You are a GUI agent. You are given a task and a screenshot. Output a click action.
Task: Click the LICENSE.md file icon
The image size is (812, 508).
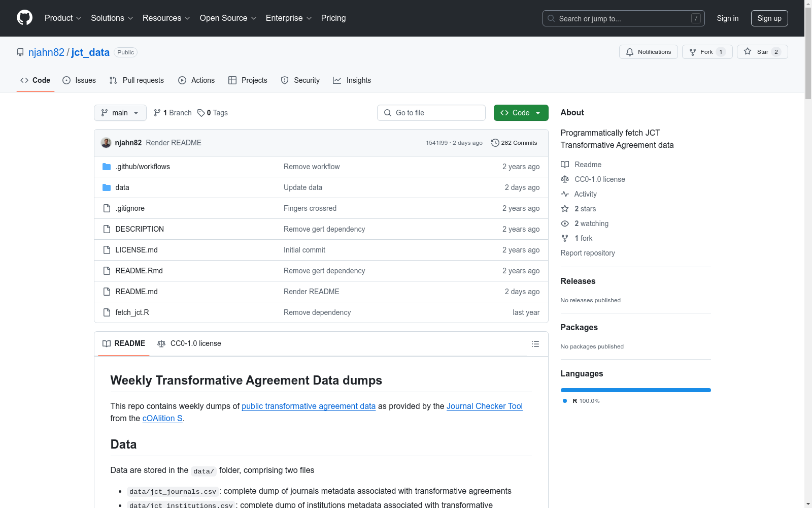pyautogui.click(x=107, y=250)
